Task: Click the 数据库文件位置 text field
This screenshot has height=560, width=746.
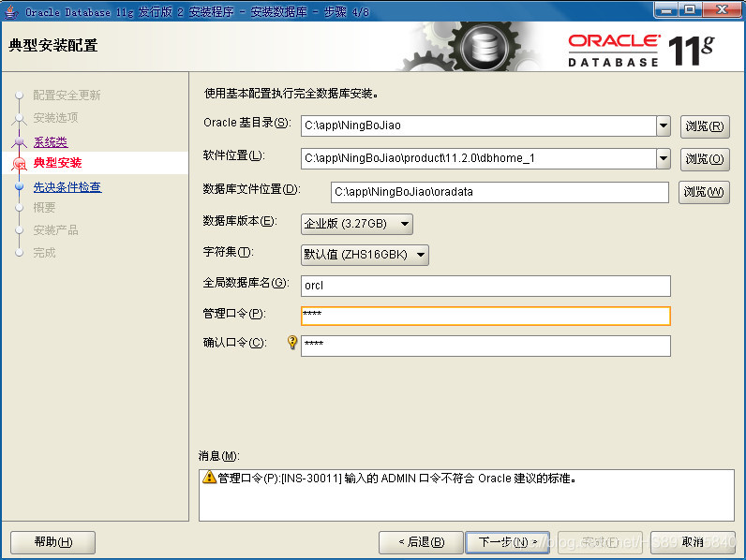Action: (x=500, y=192)
